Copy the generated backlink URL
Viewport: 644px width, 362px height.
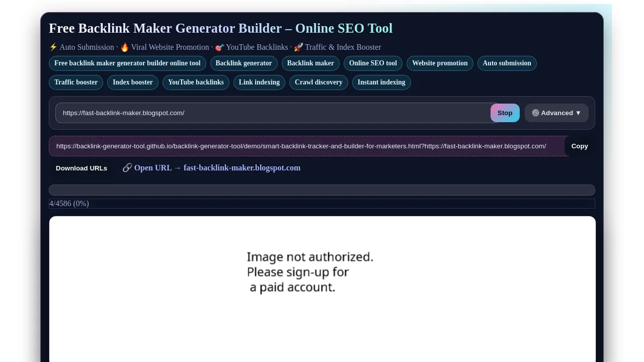tap(580, 146)
